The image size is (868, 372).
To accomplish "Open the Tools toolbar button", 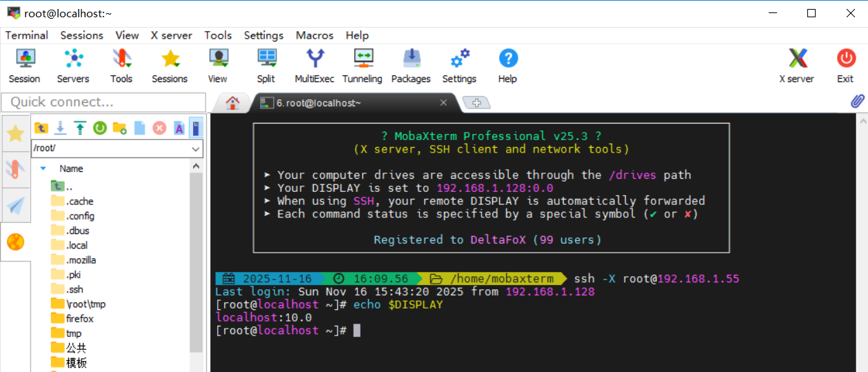I will (121, 66).
